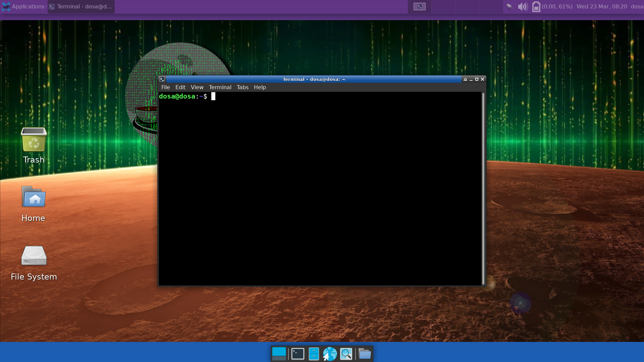
Task: Open the battery status indicator
Action: pyautogui.click(x=536, y=7)
